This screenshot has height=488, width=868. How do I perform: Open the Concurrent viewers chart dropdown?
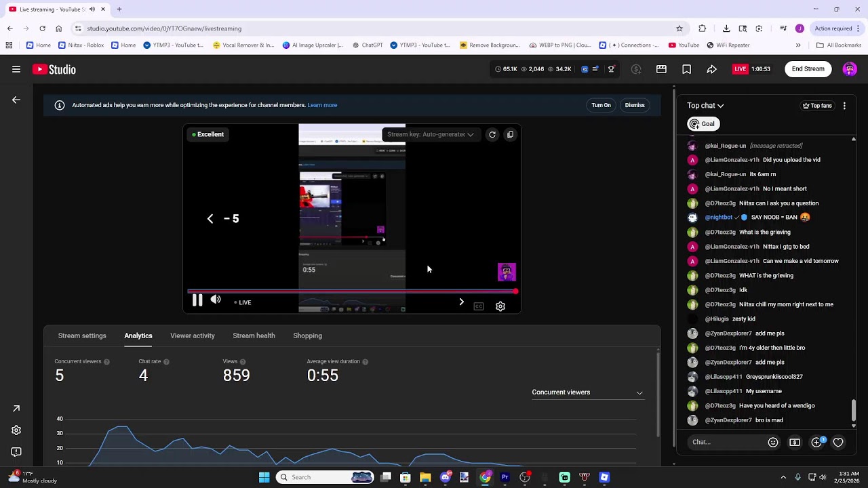tap(587, 392)
